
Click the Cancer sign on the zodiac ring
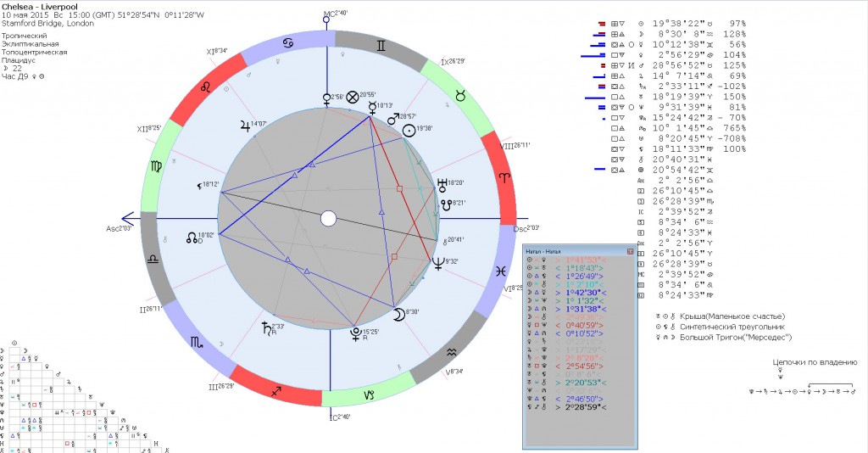[x=288, y=42]
